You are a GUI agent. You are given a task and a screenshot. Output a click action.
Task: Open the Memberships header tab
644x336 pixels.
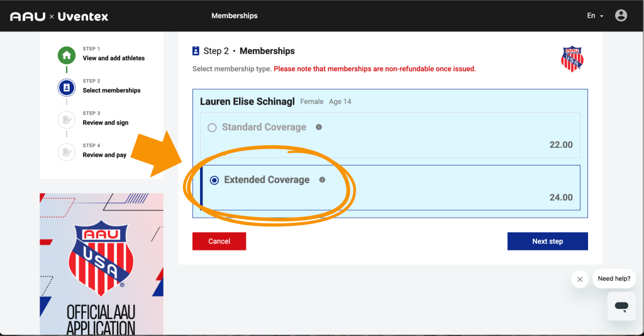coord(235,16)
